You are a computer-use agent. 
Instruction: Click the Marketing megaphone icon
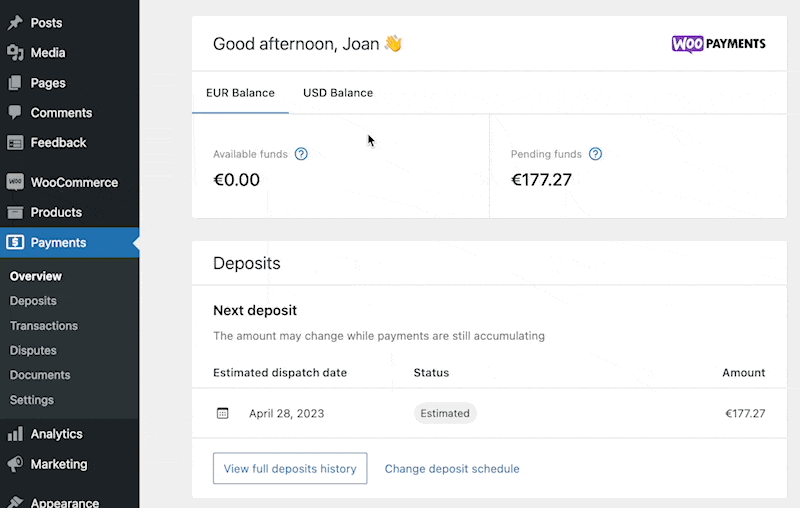coord(15,464)
